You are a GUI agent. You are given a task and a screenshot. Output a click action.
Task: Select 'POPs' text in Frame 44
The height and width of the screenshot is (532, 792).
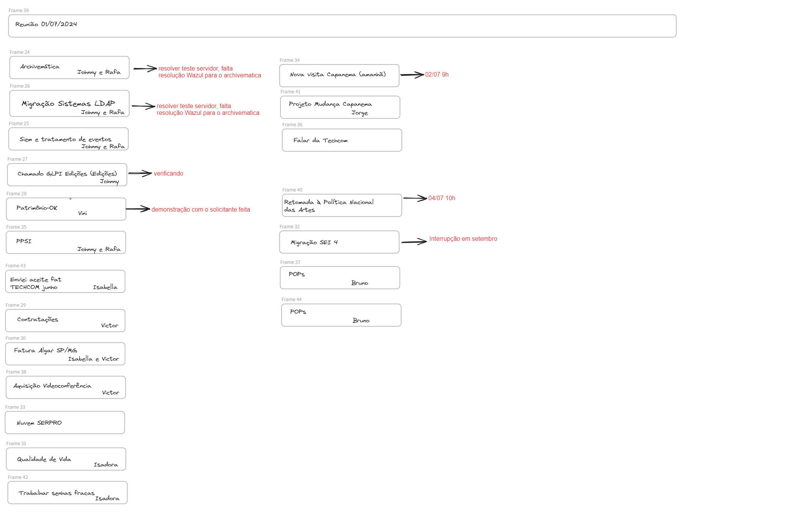(298, 312)
